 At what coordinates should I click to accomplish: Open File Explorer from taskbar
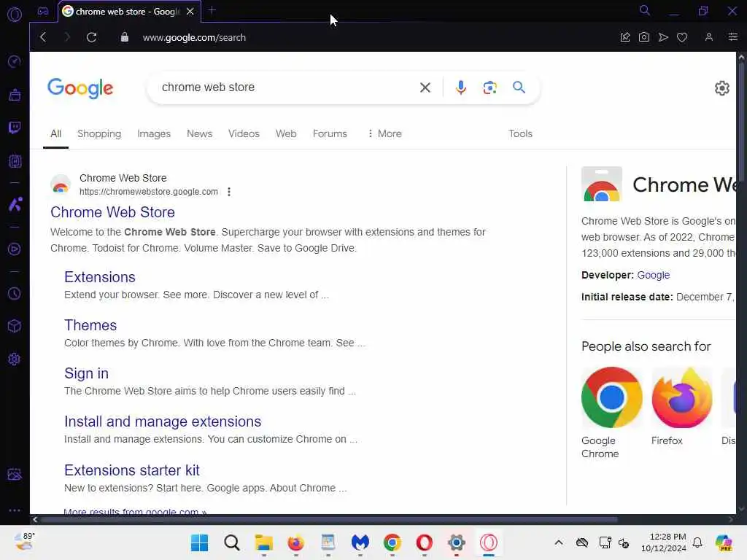[263, 542]
